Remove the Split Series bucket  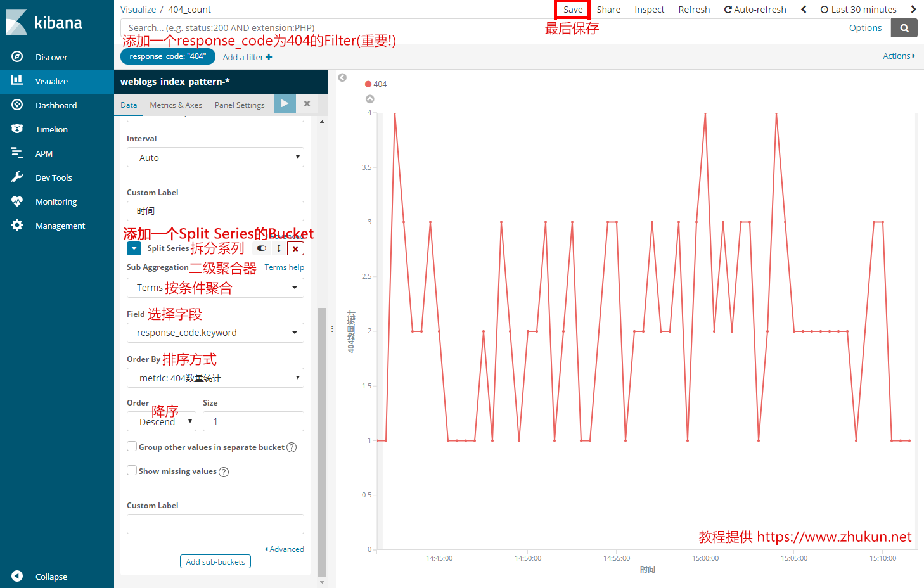pos(295,248)
